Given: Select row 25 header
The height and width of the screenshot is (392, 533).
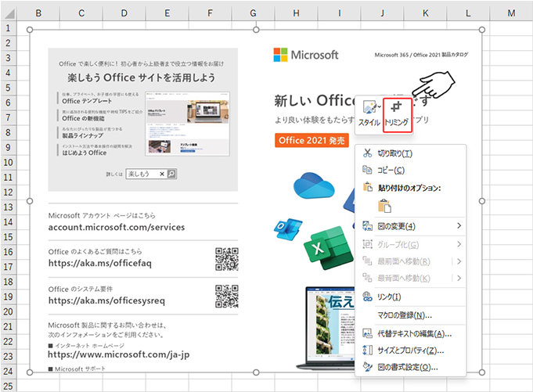Looking at the screenshot, I should point(8,387).
